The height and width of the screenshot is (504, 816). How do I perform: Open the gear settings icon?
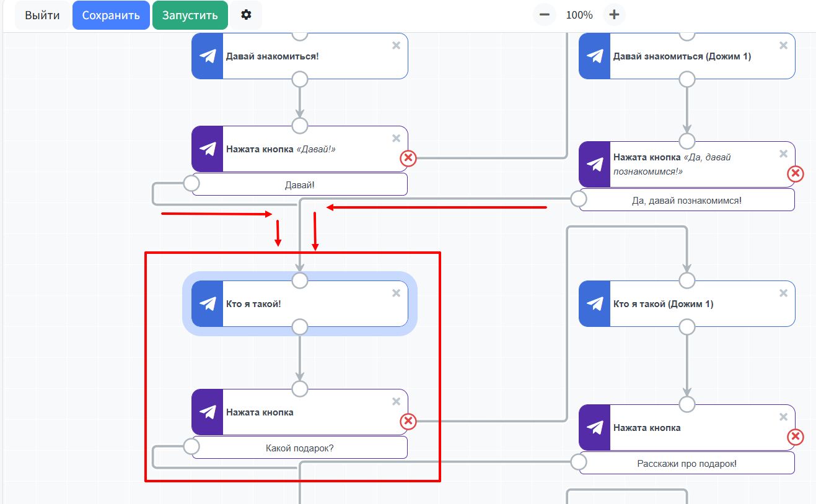coord(246,15)
